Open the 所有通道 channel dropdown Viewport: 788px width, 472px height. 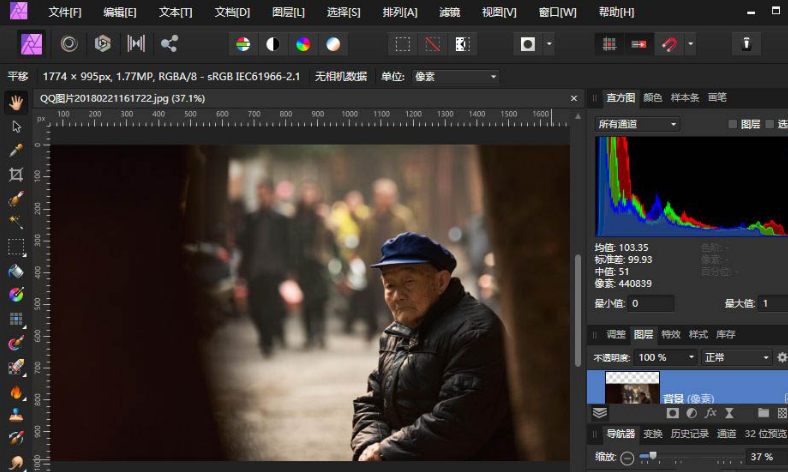pyautogui.click(x=637, y=124)
